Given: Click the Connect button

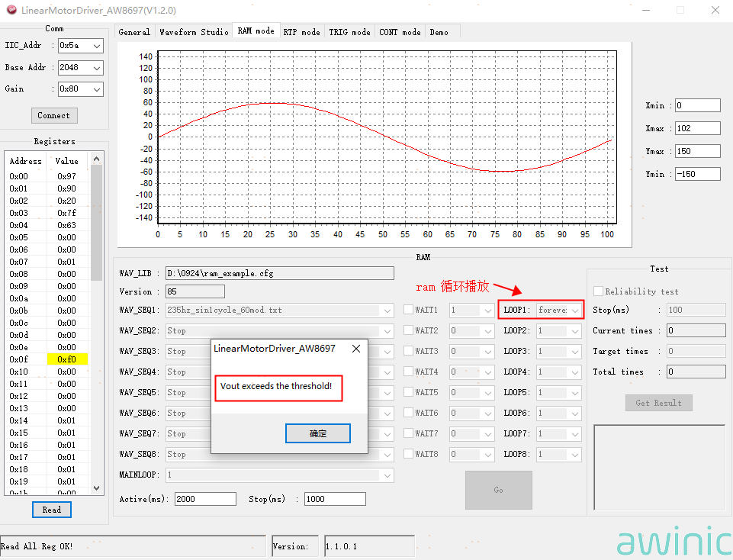Looking at the screenshot, I should [54, 115].
